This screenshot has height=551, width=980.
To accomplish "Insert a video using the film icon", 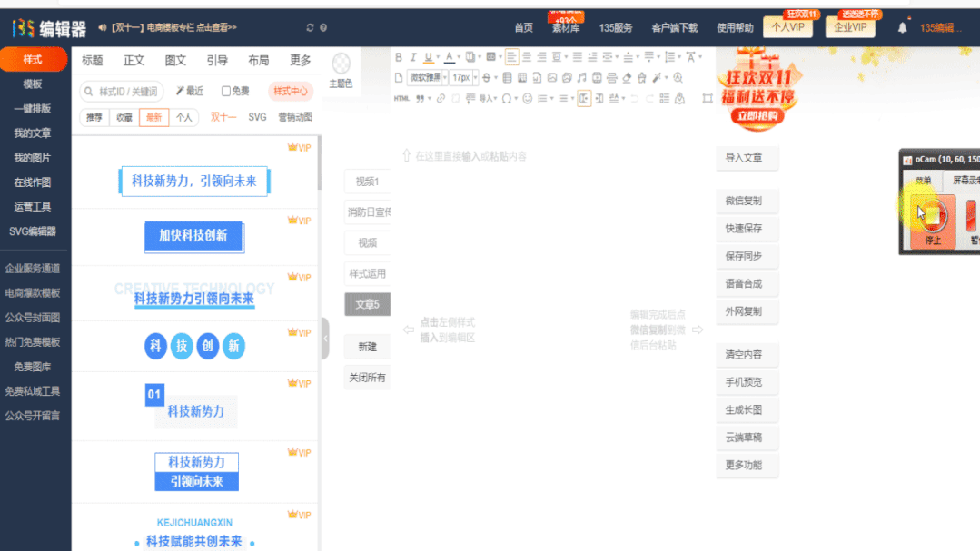I will [597, 78].
